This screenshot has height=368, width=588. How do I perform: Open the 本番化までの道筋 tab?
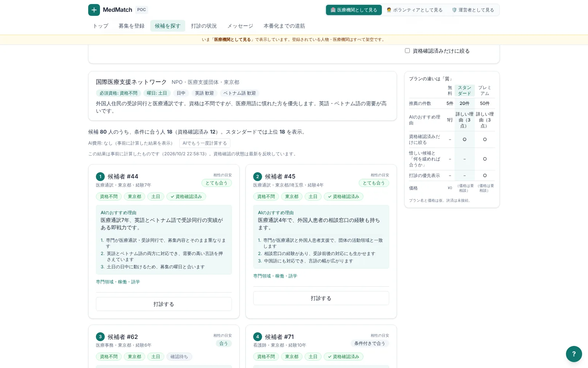[284, 26]
